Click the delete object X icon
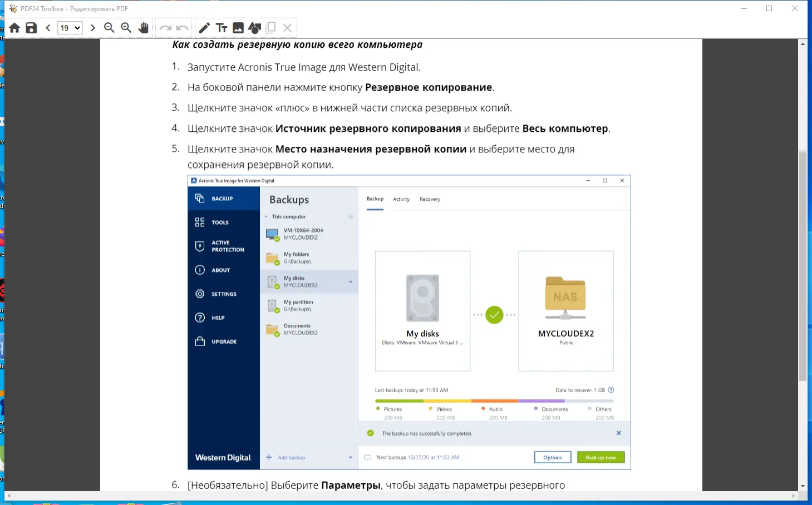 [x=287, y=28]
